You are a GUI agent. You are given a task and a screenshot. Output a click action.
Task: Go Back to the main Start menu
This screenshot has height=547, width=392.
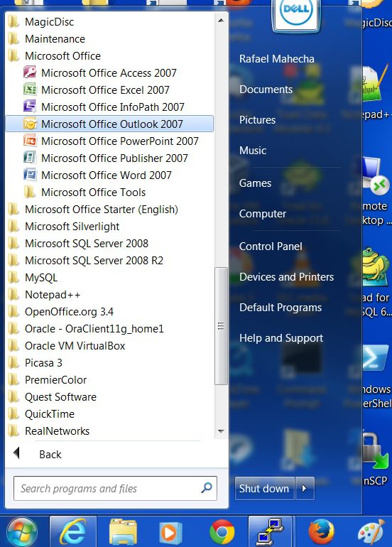pos(50,454)
